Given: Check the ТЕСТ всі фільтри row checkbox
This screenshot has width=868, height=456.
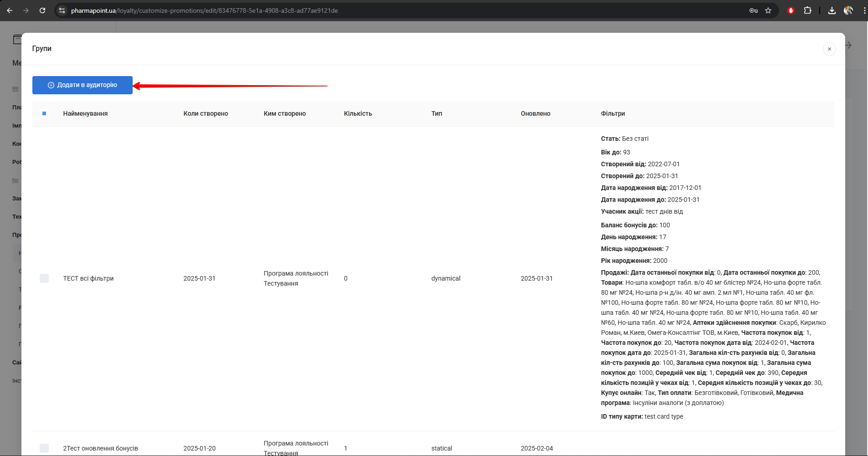Looking at the screenshot, I should point(44,278).
